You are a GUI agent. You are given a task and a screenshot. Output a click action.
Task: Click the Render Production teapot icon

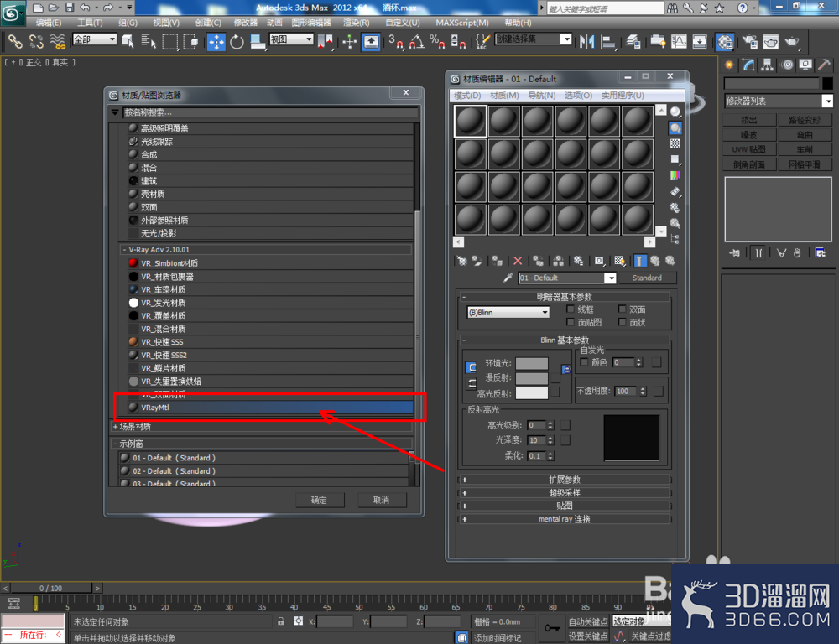(x=792, y=42)
